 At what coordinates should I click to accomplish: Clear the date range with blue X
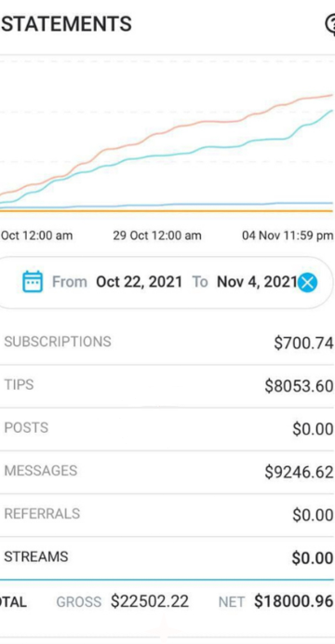307,282
